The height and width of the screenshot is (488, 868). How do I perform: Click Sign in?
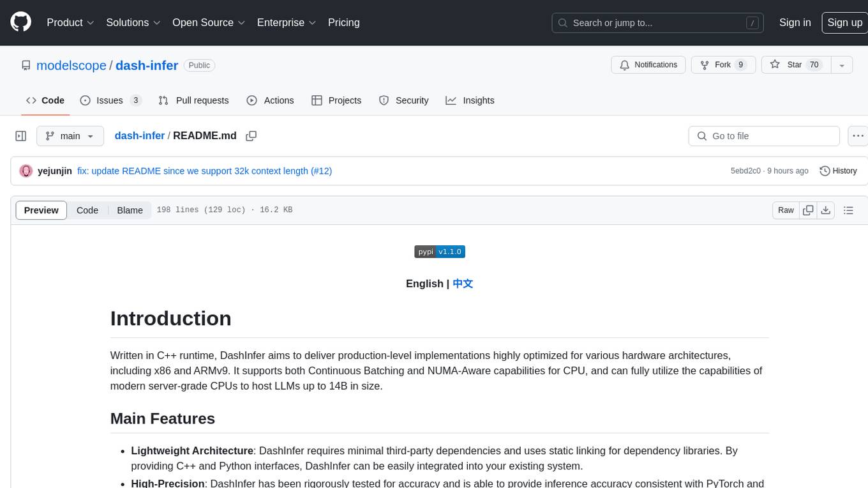[795, 22]
